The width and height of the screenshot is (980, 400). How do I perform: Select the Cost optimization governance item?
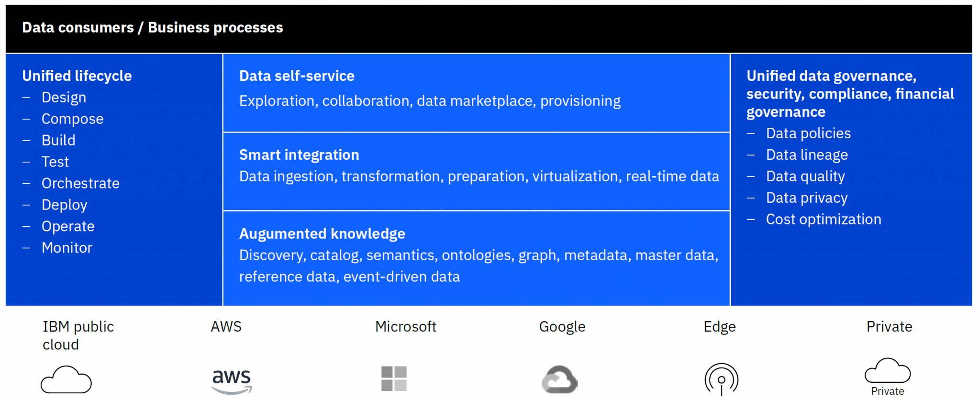click(824, 220)
